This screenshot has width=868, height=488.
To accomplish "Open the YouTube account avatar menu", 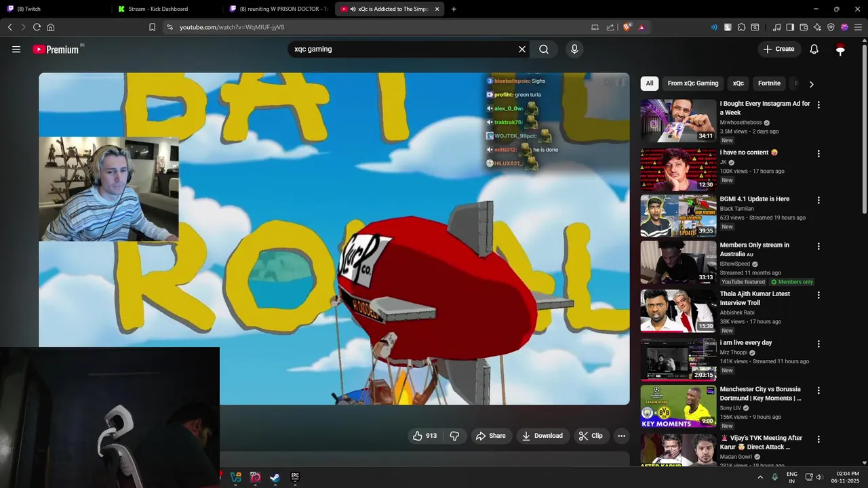I will 840,49.
